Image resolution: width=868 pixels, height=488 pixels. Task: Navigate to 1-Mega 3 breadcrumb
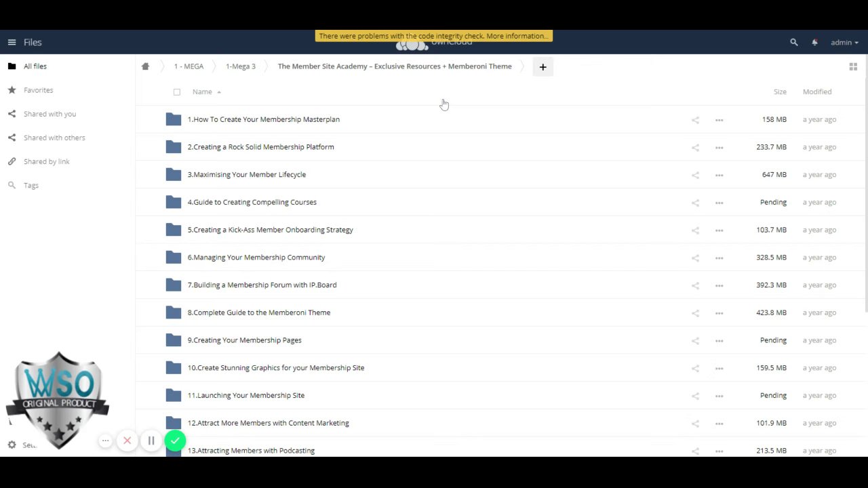(x=241, y=66)
